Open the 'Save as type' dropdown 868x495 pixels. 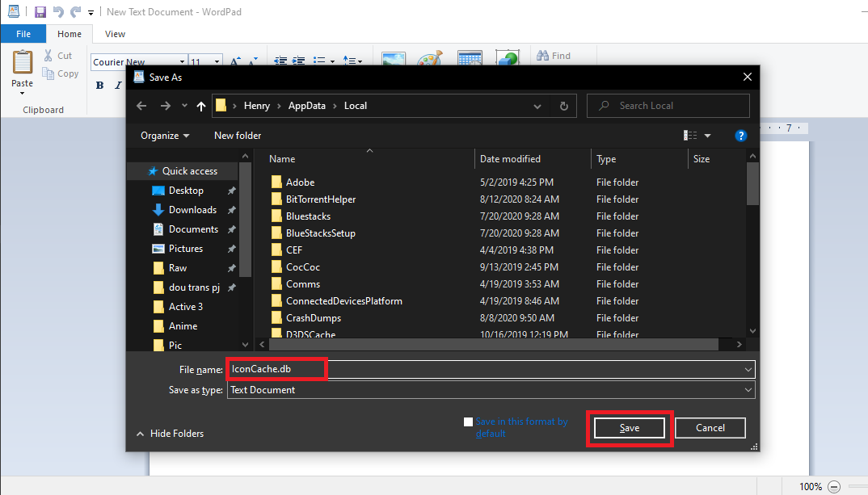[x=744, y=390]
